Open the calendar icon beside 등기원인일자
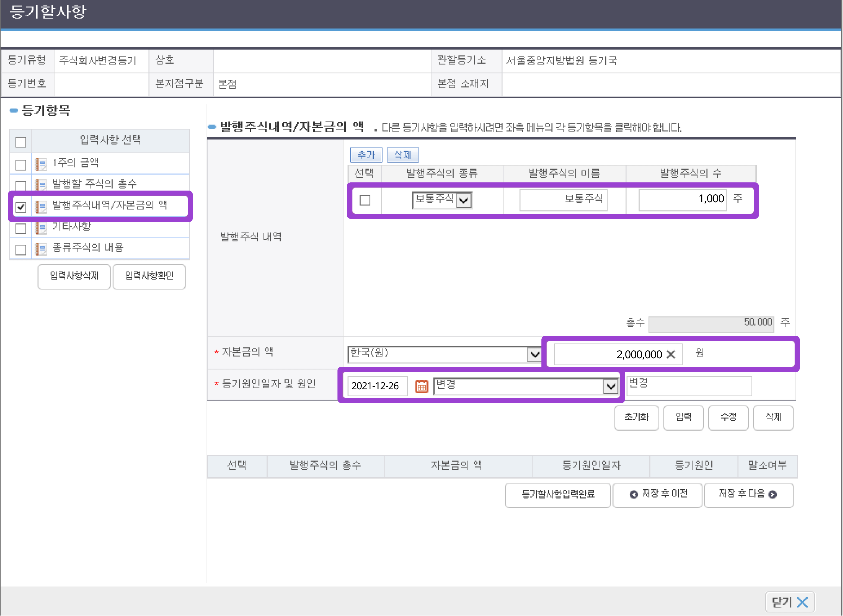Screen dimensions: 843x616 [x=421, y=386]
